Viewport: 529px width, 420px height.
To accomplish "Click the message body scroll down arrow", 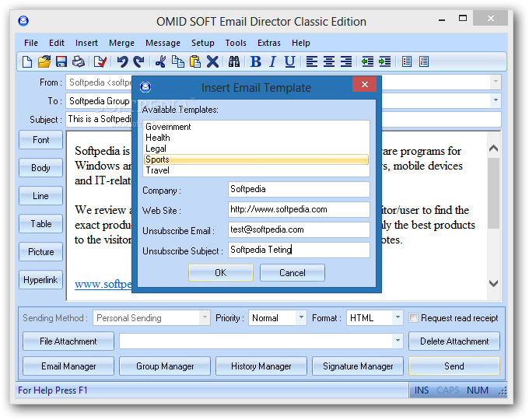I will click(x=493, y=283).
